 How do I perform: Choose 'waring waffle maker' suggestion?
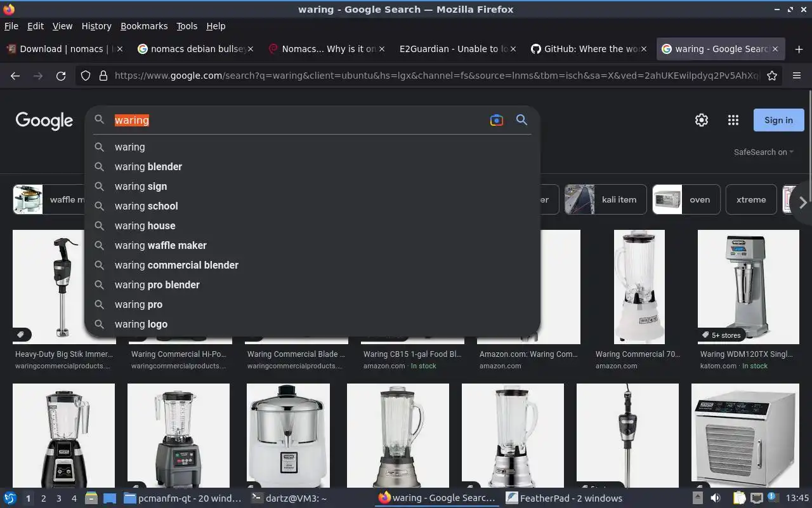[312, 245]
